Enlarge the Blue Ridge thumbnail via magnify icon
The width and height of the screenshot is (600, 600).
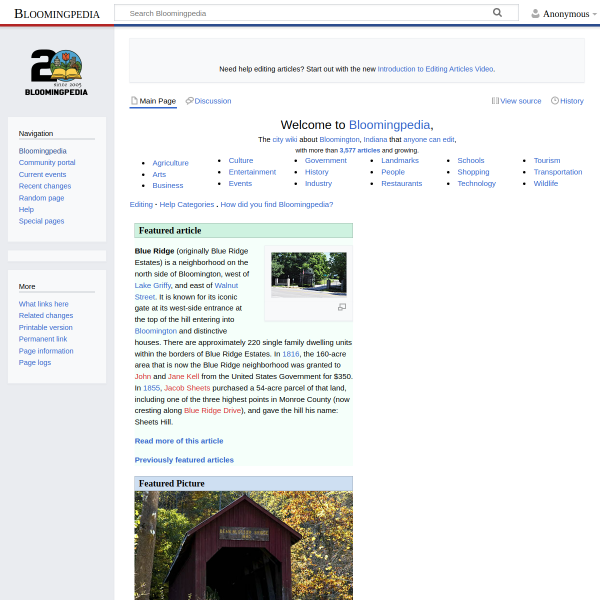(342, 307)
